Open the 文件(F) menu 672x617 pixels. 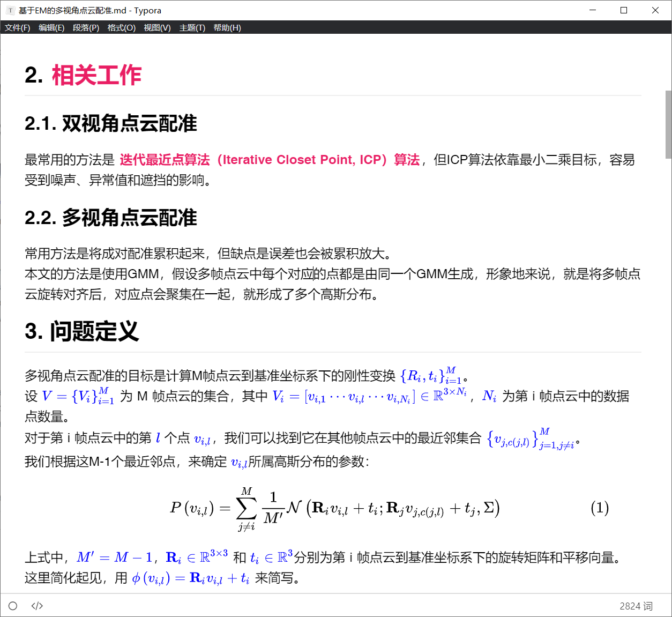[17, 27]
